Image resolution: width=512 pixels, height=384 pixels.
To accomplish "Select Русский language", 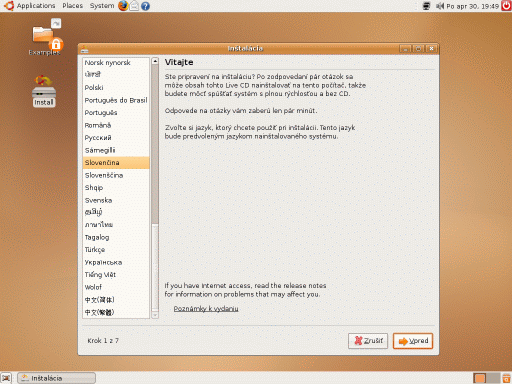I will tap(116, 138).
